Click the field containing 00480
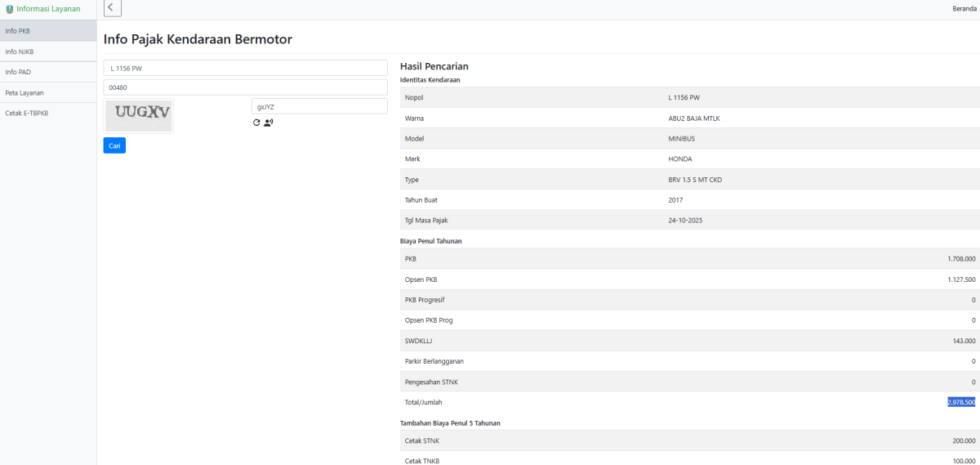This screenshot has height=465, width=980. [x=245, y=87]
